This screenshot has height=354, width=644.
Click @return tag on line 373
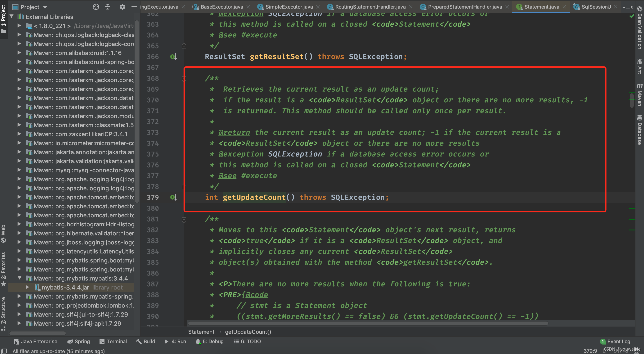234,132
